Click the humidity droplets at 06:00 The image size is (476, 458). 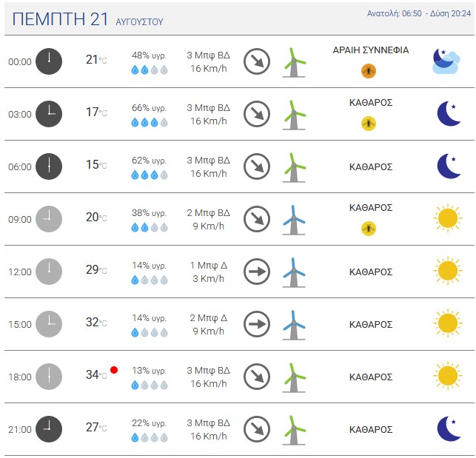[150, 175]
